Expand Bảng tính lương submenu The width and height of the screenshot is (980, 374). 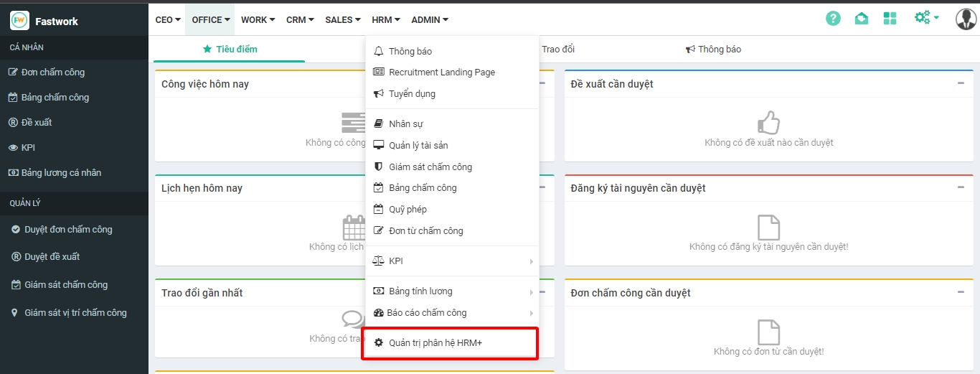(x=531, y=291)
